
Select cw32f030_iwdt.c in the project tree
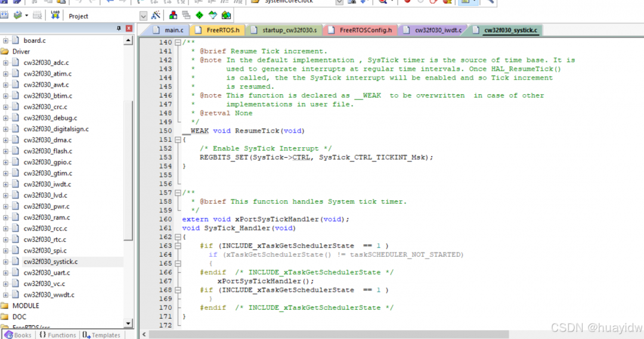pyautogui.click(x=47, y=184)
